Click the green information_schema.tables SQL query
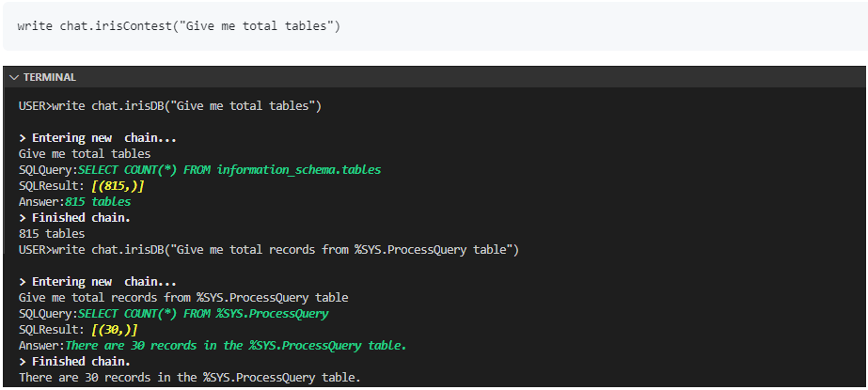Image resolution: width=868 pixels, height=390 pixels. (229, 170)
